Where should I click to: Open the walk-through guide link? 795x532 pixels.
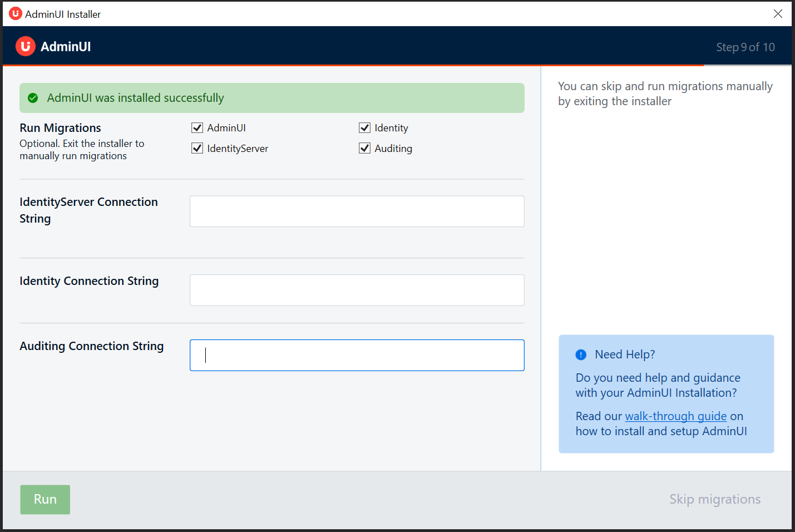pyautogui.click(x=675, y=416)
